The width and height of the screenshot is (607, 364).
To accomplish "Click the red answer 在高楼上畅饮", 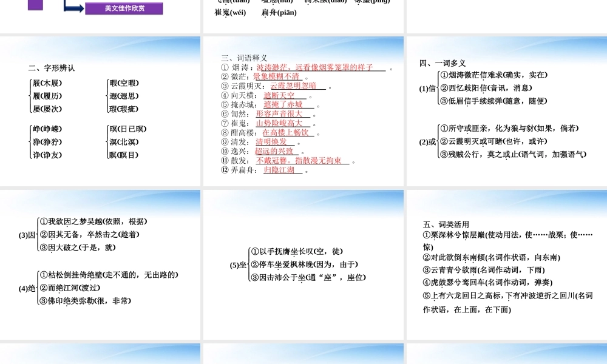I will [285, 132].
